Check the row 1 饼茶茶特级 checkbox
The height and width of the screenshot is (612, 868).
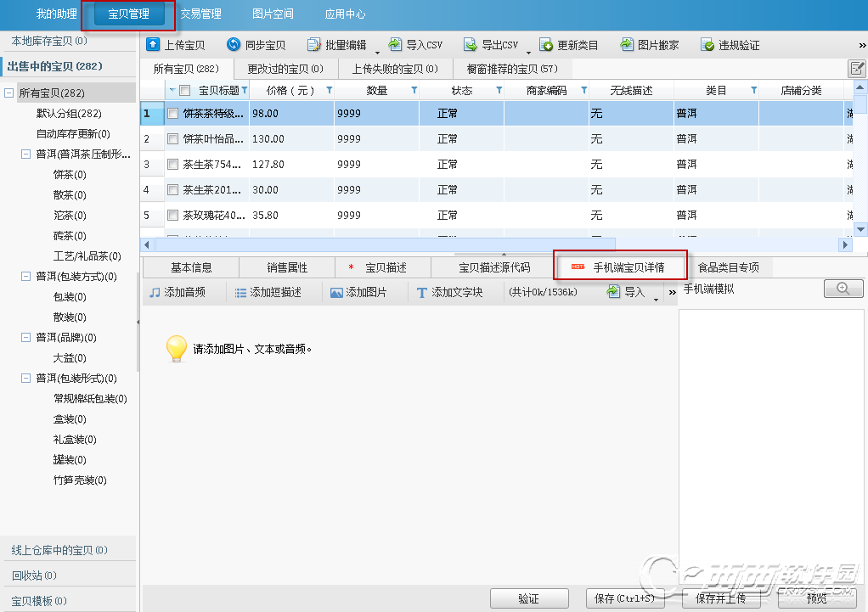(x=172, y=114)
